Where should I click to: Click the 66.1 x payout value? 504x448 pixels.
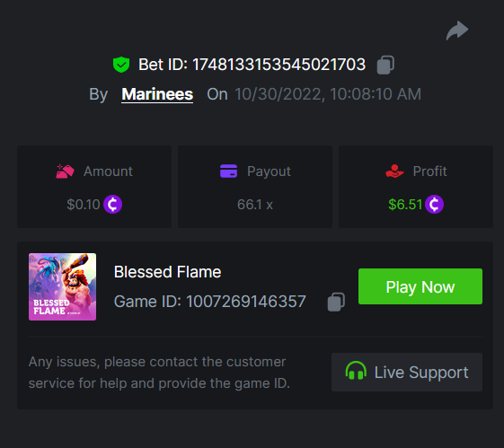click(255, 205)
